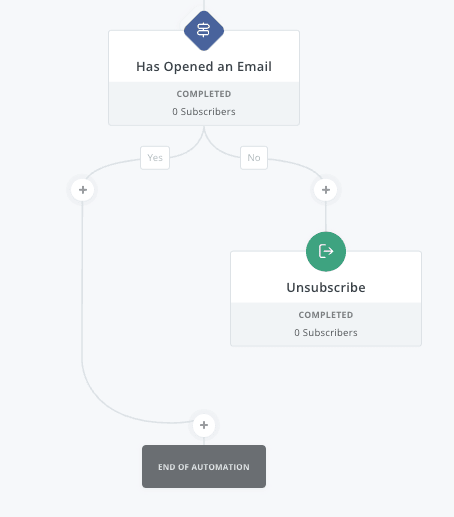Click COMPLETED label under Has Opened an Email

(204, 94)
